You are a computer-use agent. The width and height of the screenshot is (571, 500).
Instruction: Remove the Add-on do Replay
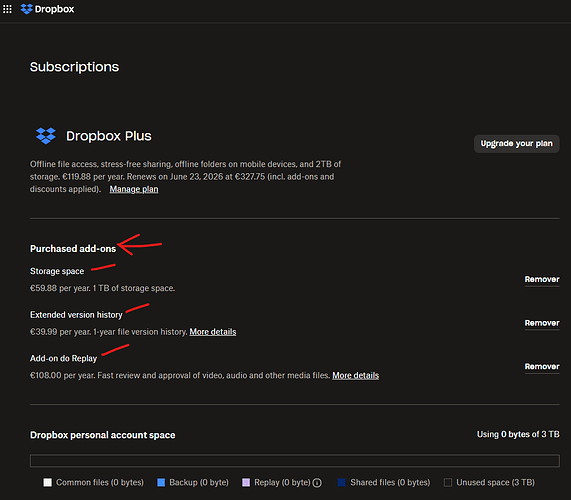tap(542, 366)
